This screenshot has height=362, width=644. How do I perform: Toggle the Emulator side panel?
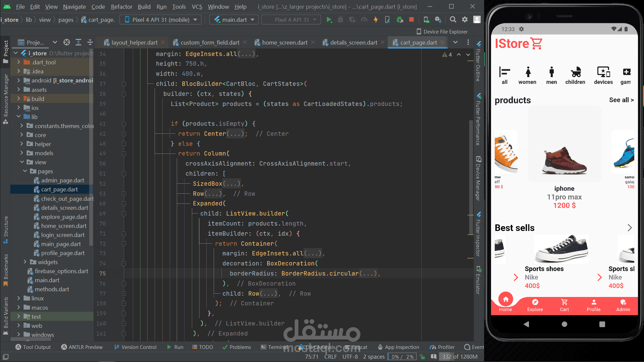[479, 280]
